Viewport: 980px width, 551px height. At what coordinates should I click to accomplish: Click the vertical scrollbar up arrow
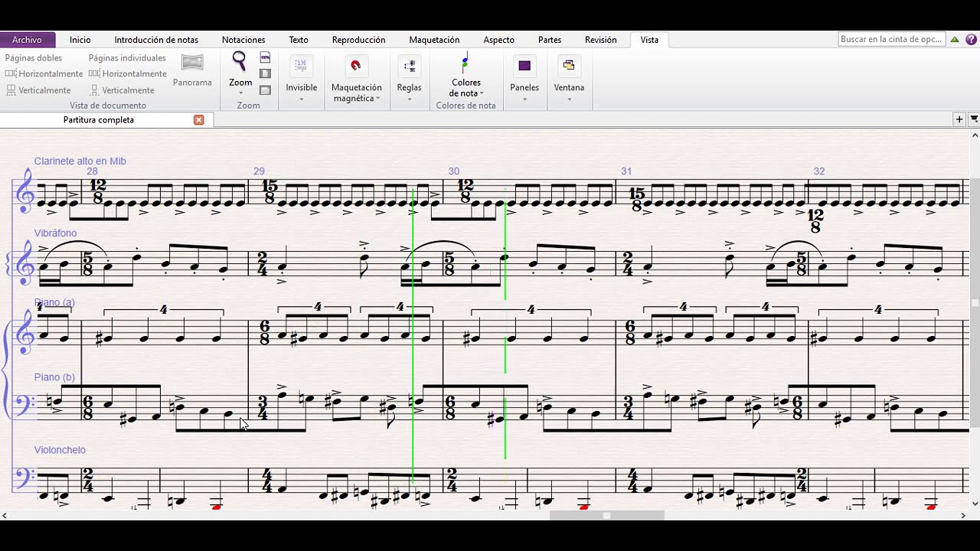coord(975,135)
